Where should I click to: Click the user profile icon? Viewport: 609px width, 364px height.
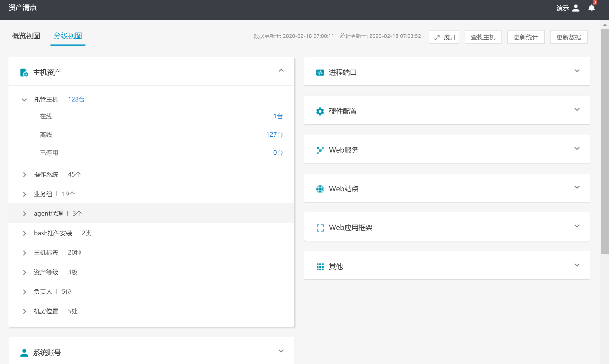[x=576, y=8]
